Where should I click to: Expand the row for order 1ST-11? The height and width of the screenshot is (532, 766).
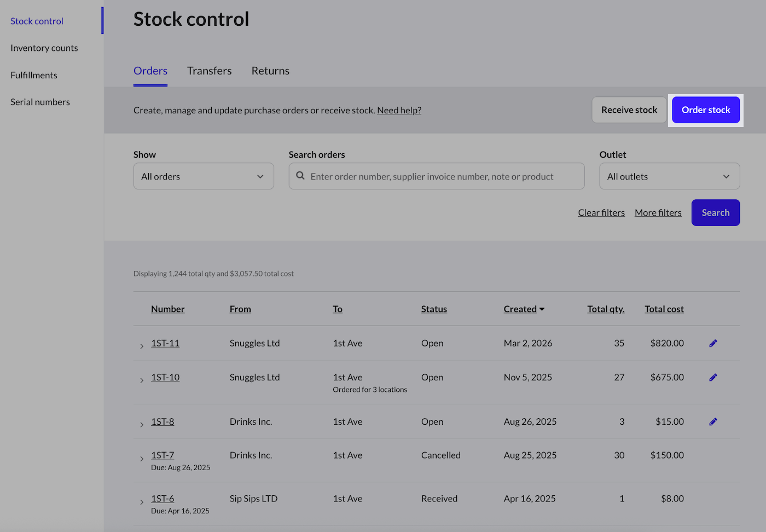(142, 346)
